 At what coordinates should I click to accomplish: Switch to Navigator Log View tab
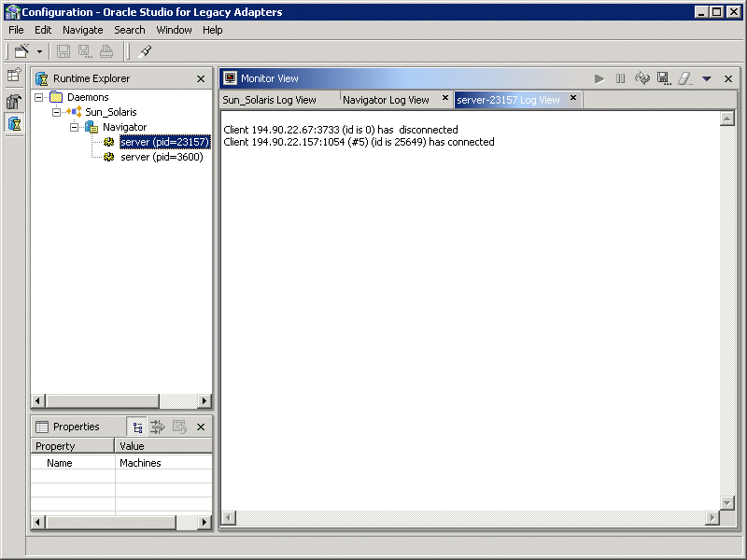point(386,100)
